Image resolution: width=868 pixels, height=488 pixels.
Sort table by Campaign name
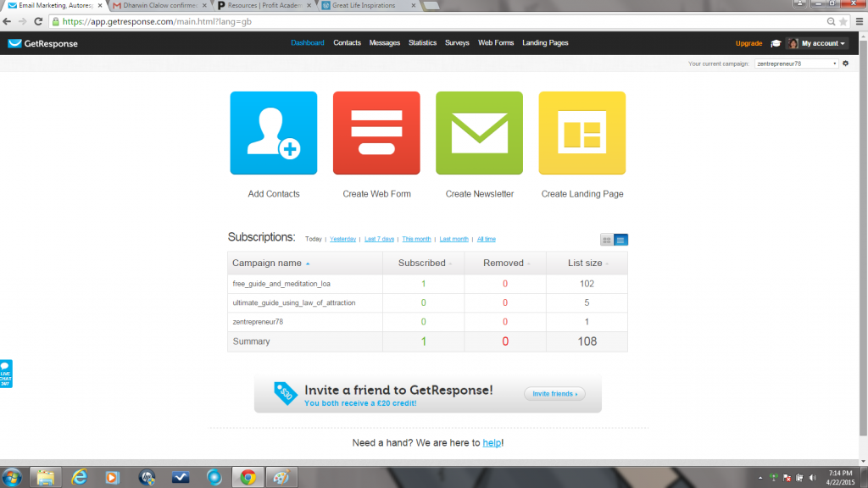coord(271,263)
